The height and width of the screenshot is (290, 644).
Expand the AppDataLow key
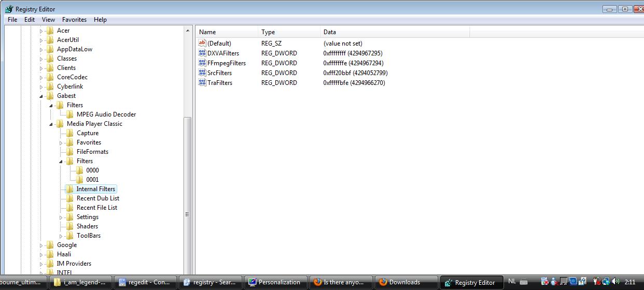[x=41, y=50]
